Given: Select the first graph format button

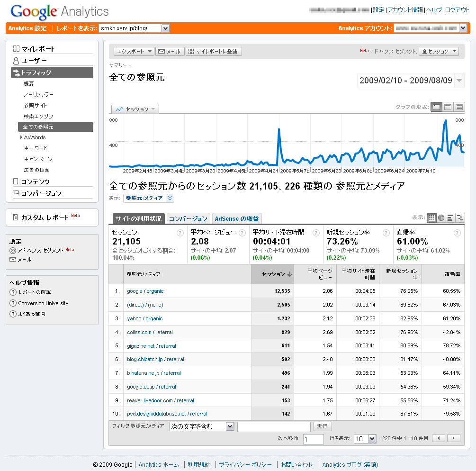Looking at the screenshot, I should (437, 107).
